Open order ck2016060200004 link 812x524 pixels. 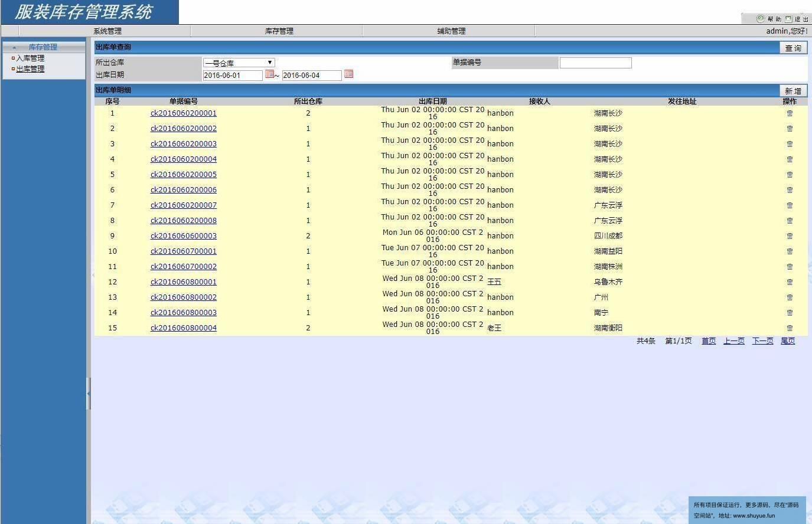[184, 159]
